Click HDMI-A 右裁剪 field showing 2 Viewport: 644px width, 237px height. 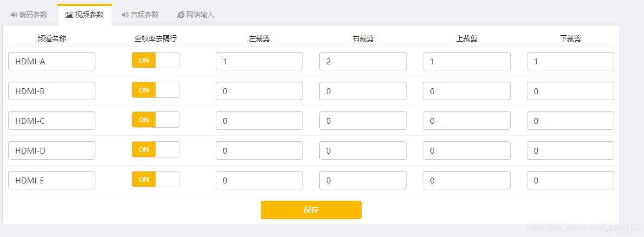coord(363,61)
